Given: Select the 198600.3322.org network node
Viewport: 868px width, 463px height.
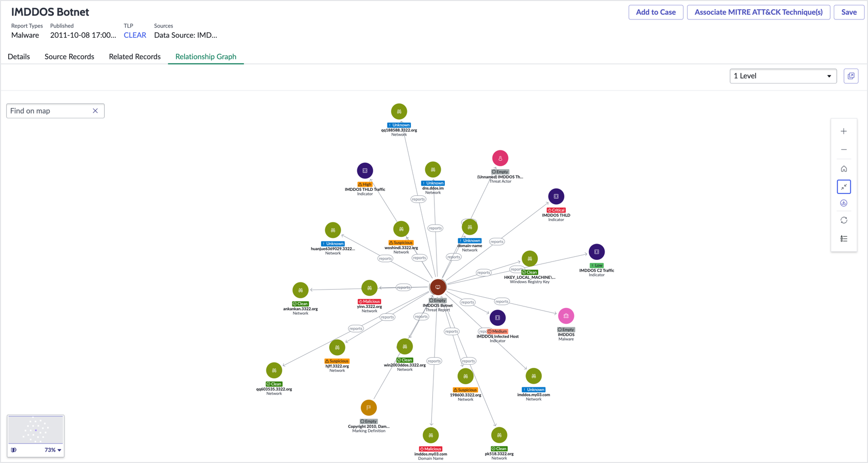Looking at the screenshot, I should coord(466,377).
